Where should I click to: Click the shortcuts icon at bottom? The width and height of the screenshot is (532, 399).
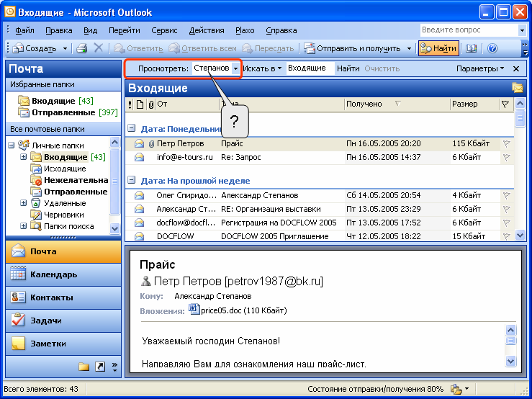(100, 367)
